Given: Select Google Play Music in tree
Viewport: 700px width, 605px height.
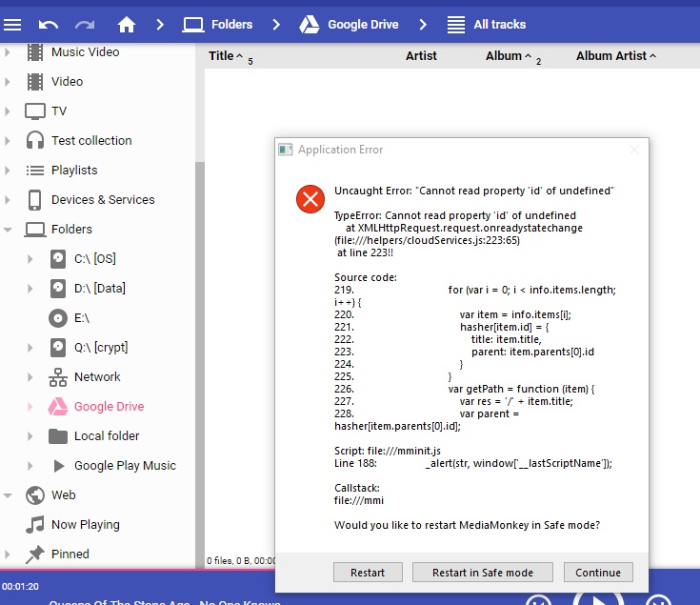Looking at the screenshot, I should pos(125,466).
